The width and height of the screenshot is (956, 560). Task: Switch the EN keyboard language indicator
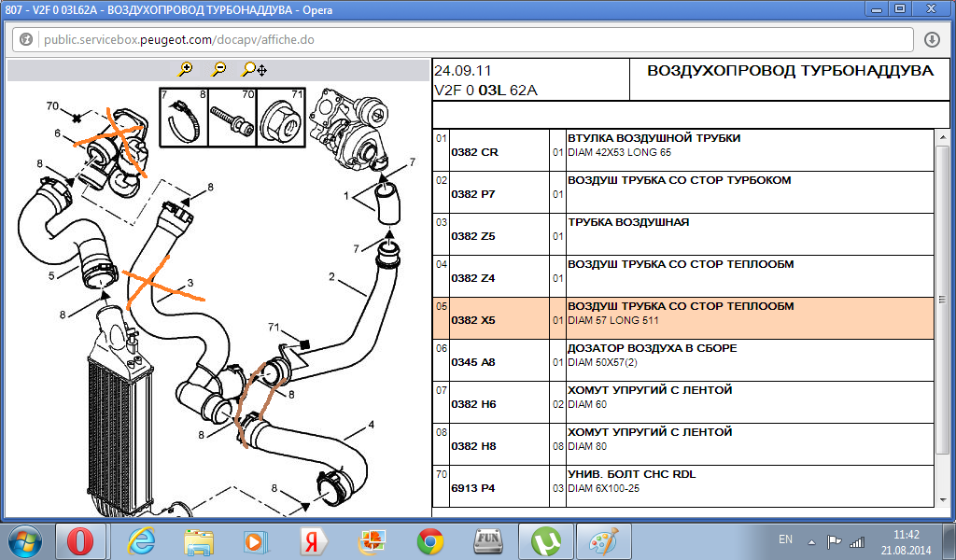785,540
